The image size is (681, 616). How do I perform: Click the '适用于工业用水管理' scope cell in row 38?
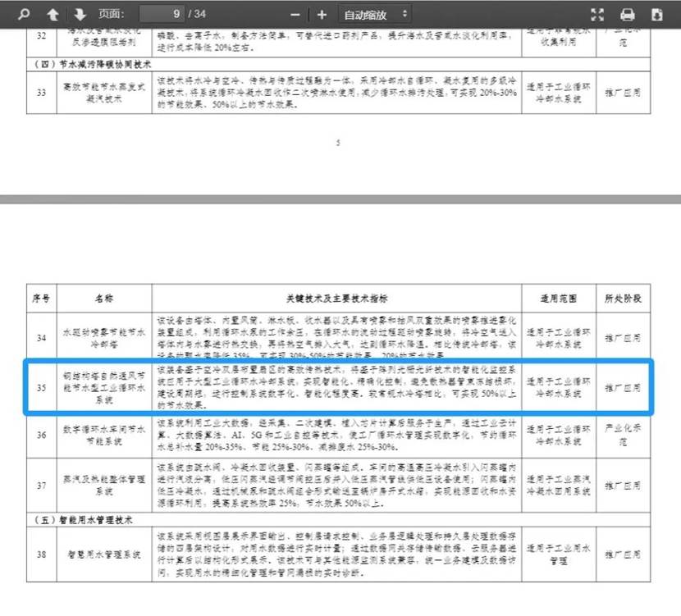(x=559, y=554)
